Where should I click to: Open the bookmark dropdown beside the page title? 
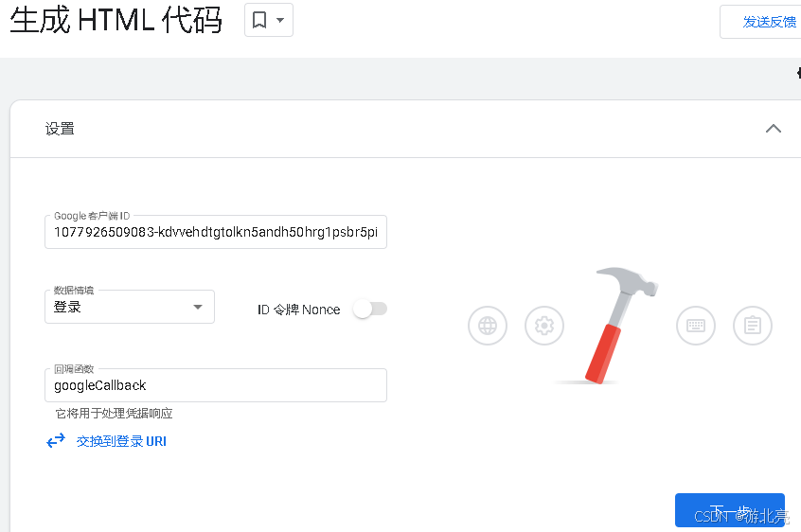click(x=269, y=20)
